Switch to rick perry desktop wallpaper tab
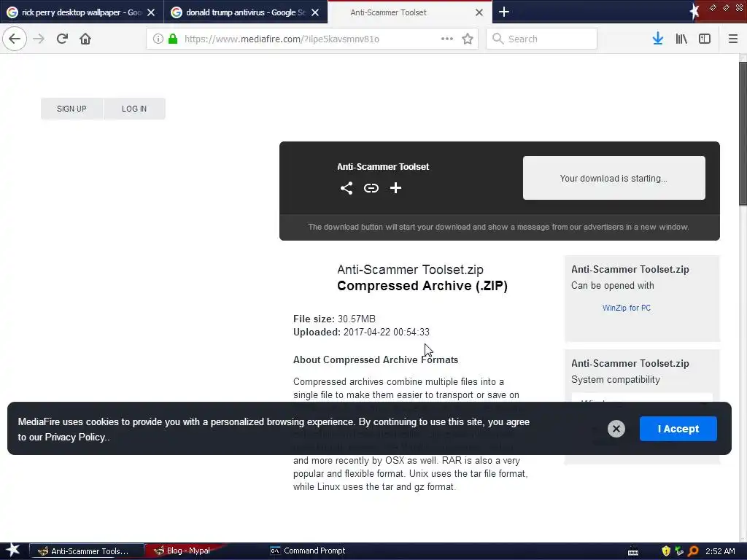This screenshot has width=747, height=560. 82,12
